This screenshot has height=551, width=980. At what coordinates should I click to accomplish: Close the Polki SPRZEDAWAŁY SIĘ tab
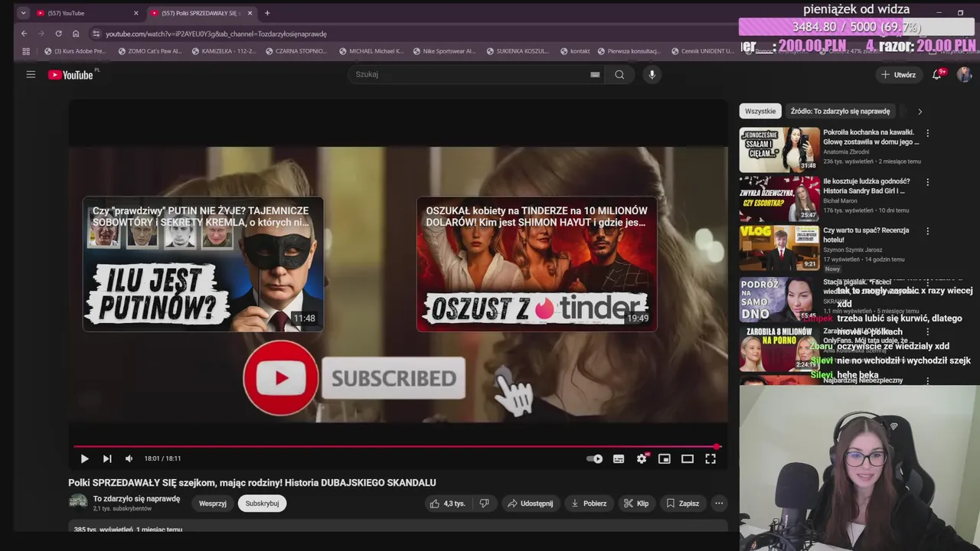[250, 13]
